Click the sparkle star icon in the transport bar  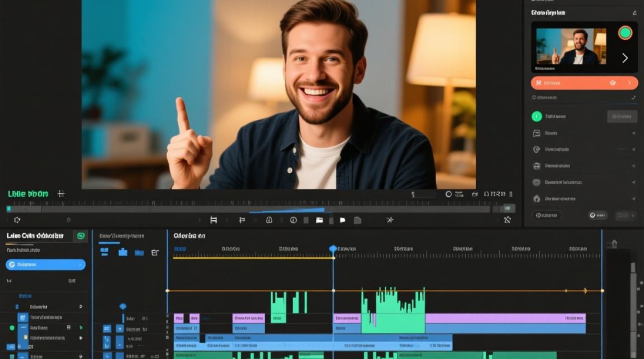[x=390, y=220]
